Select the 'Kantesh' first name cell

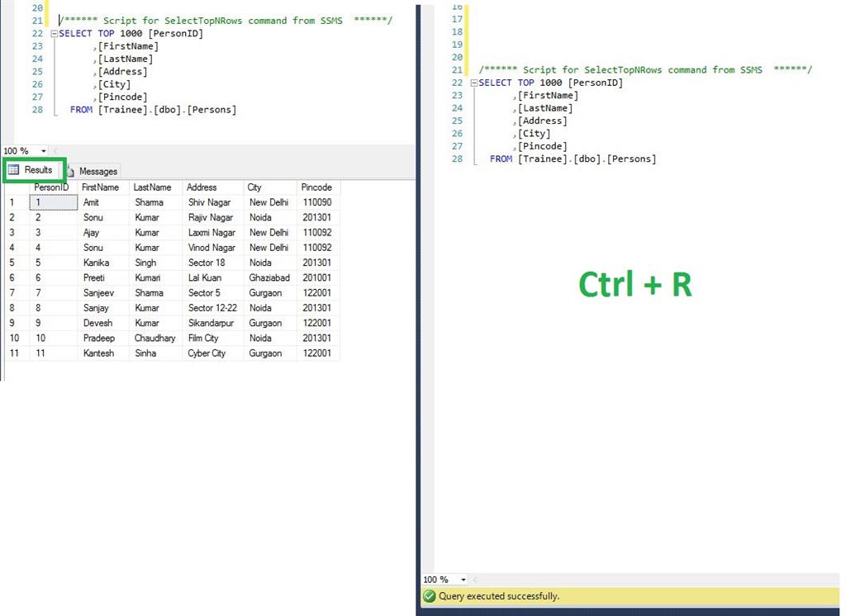click(x=103, y=353)
